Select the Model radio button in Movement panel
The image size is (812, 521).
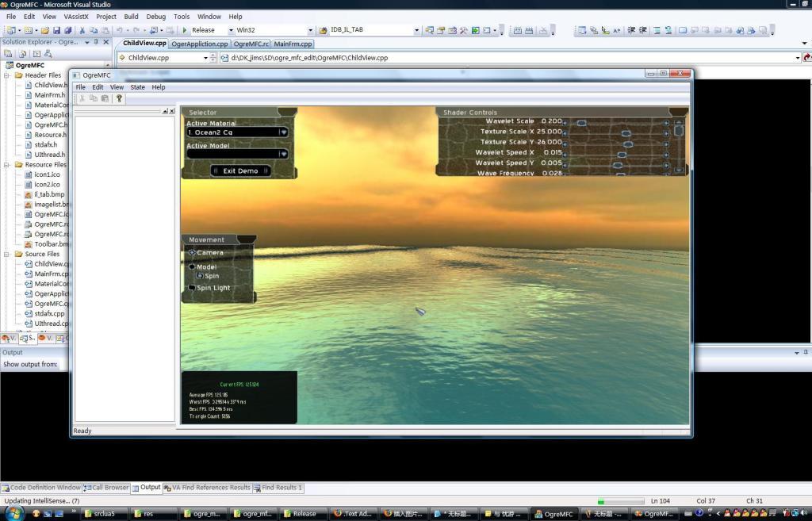(x=192, y=266)
